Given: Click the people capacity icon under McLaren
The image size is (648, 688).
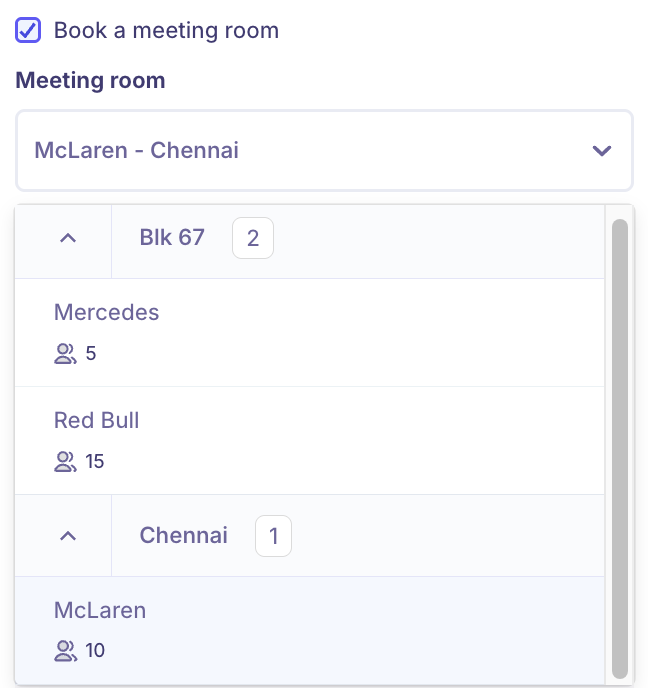Looking at the screenshot, I should [x=65, y=651].
